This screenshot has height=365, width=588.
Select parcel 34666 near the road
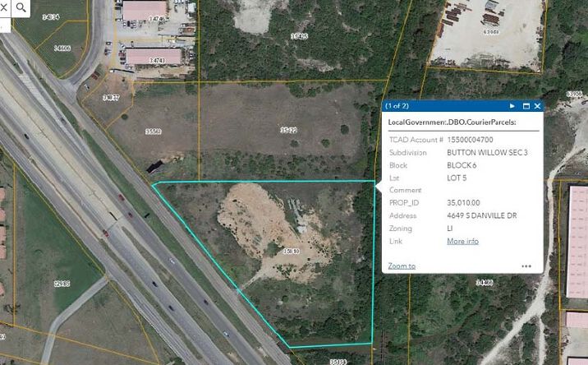pyautogui.click(x=62, y=49)
